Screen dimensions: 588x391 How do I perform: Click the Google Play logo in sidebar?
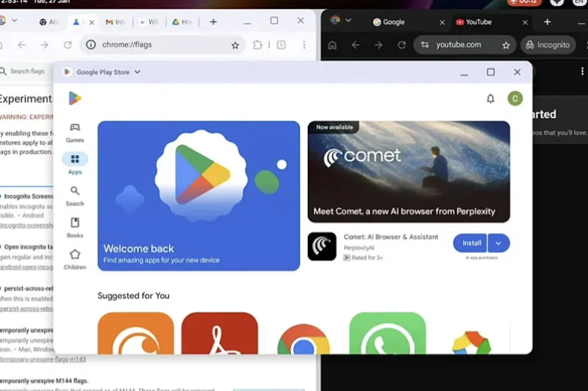pos(75,98)
